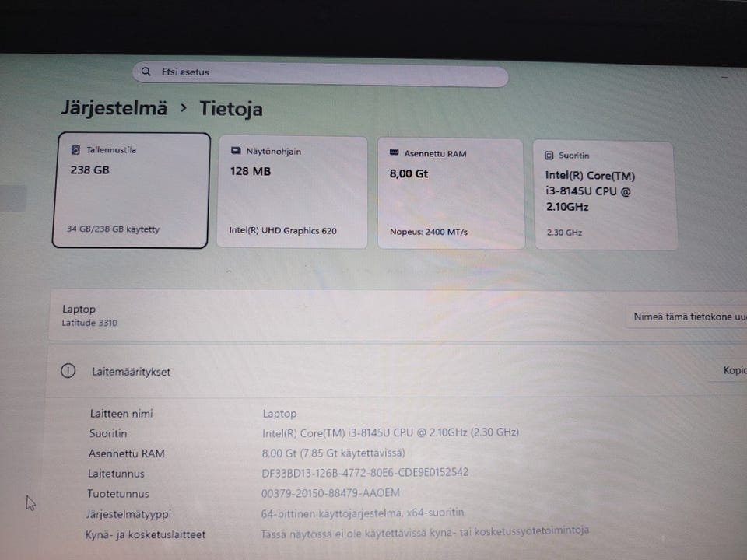This screenshot has width=747, height=560.
Task: Select the pen and touch value starting Tässä näytössä
Action: click(425, 532)
